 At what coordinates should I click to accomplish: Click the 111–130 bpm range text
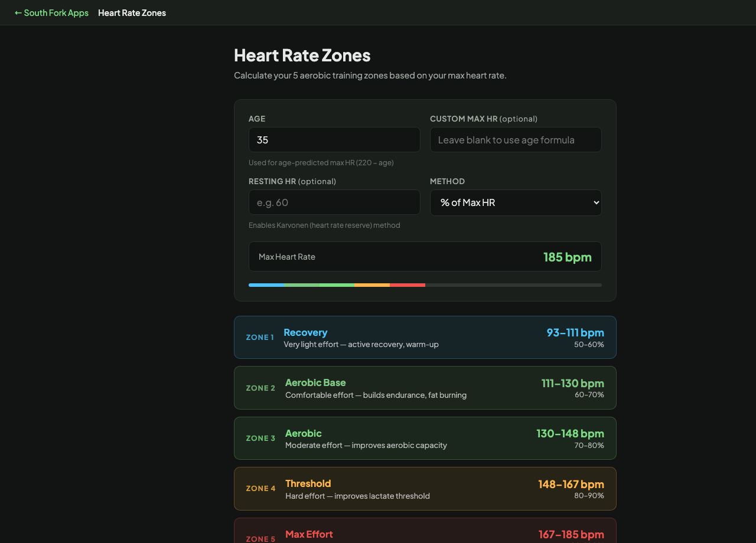[x=572, y=383]
